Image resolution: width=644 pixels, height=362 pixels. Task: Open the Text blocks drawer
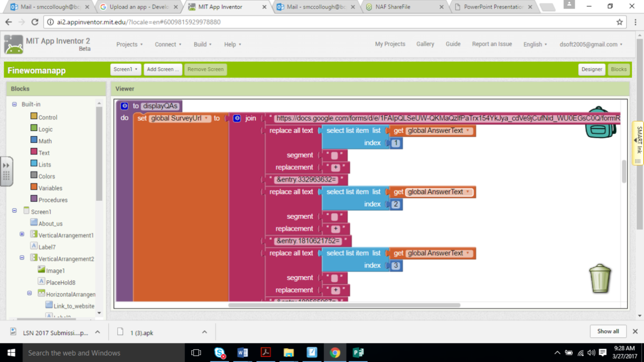(x=44, y=153)
